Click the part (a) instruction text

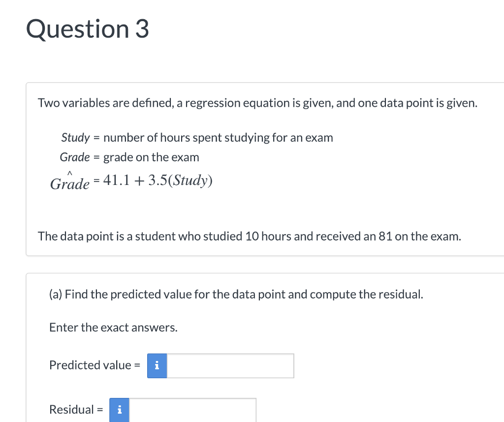236,294
